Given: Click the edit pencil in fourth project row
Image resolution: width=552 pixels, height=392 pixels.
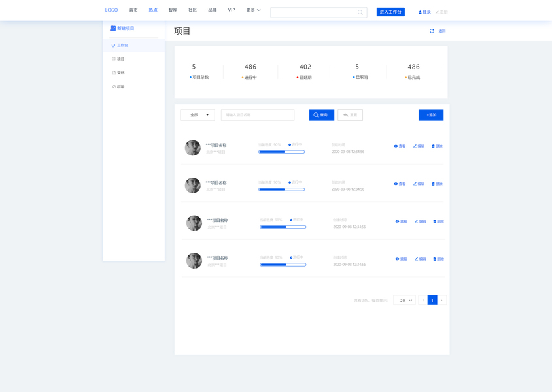Looking at the screenshot, I should pyautogui.click(x=416, y=259).
